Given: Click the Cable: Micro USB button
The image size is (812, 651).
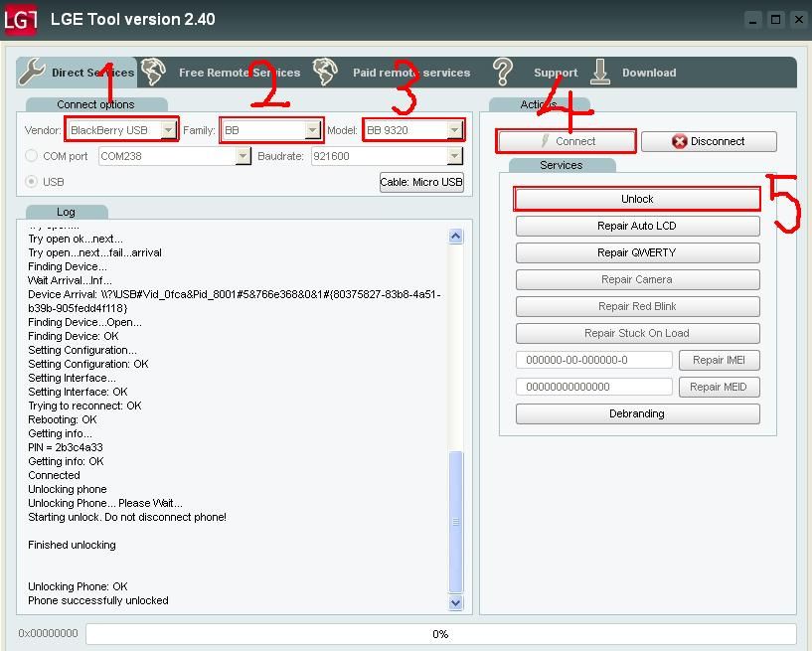Looking at the screenshot, I should (421, 182).
